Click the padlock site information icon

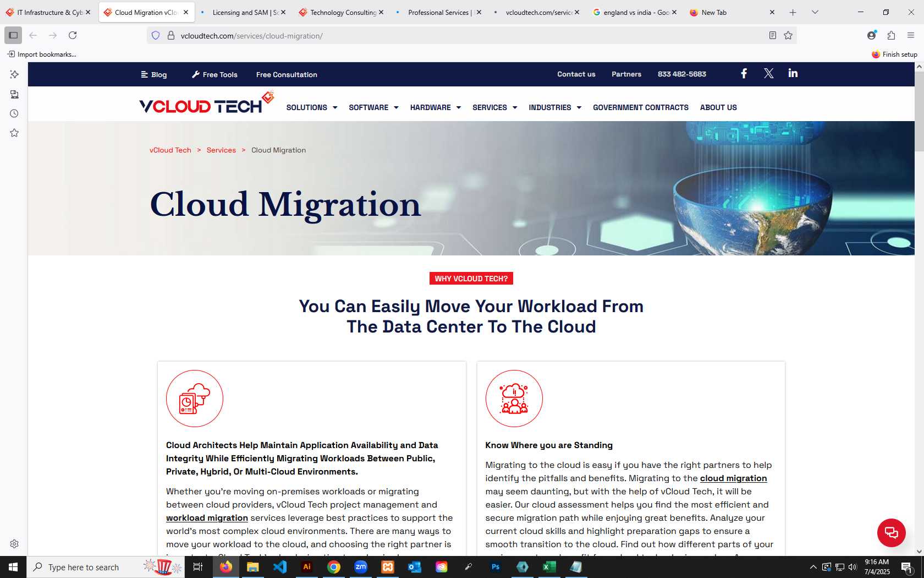tap(171, 35)
